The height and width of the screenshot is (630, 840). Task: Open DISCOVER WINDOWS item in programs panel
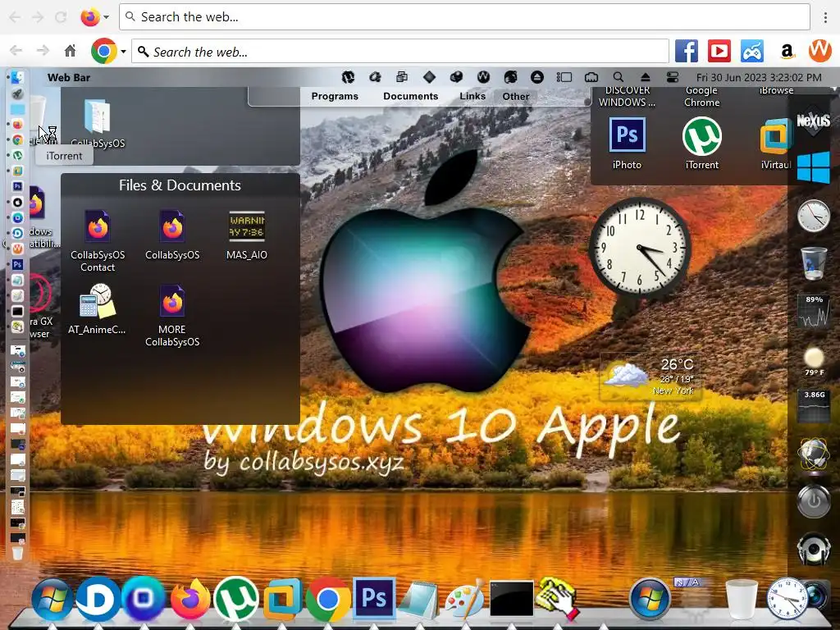tap(627, 97)
